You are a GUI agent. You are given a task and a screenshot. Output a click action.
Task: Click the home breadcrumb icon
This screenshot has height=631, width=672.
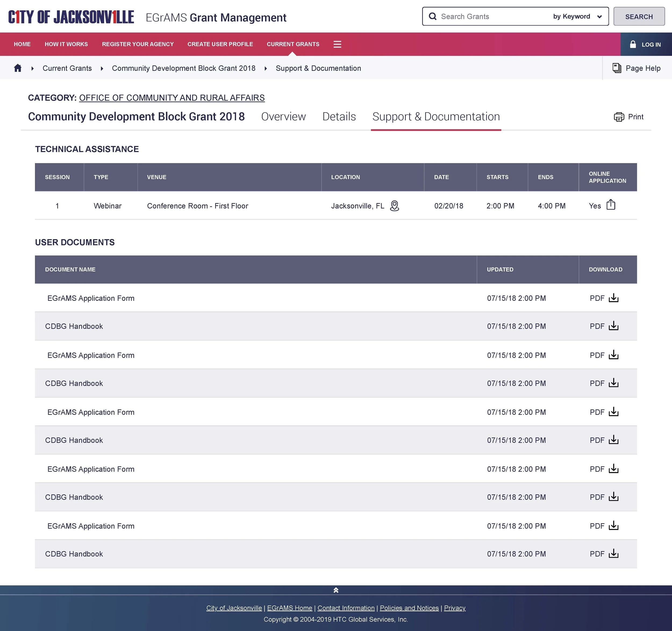pos(17,68)
